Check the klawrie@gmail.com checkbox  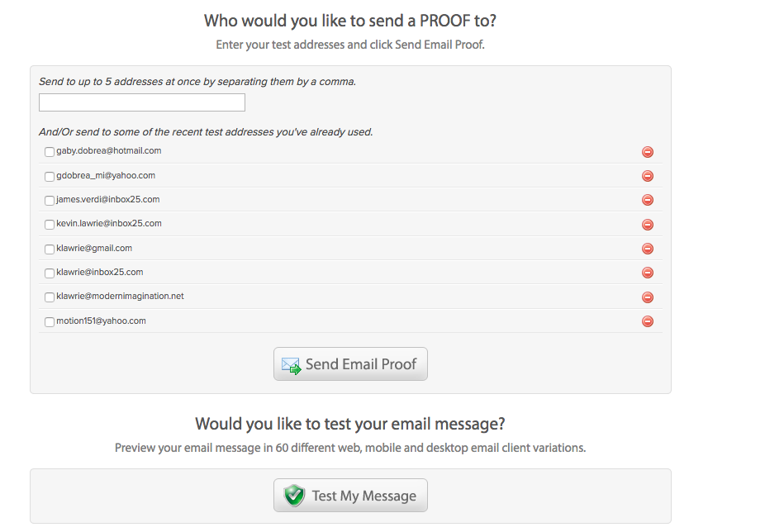(x=50, y=249)
